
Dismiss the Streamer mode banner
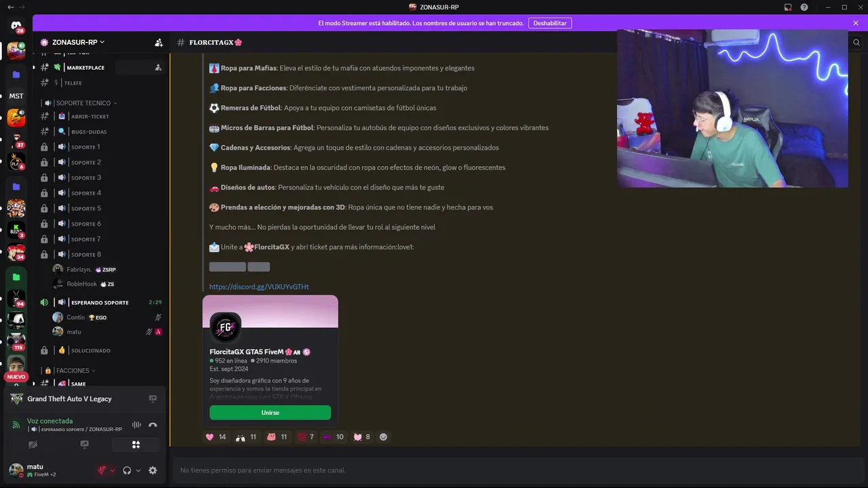click(856, 23)
